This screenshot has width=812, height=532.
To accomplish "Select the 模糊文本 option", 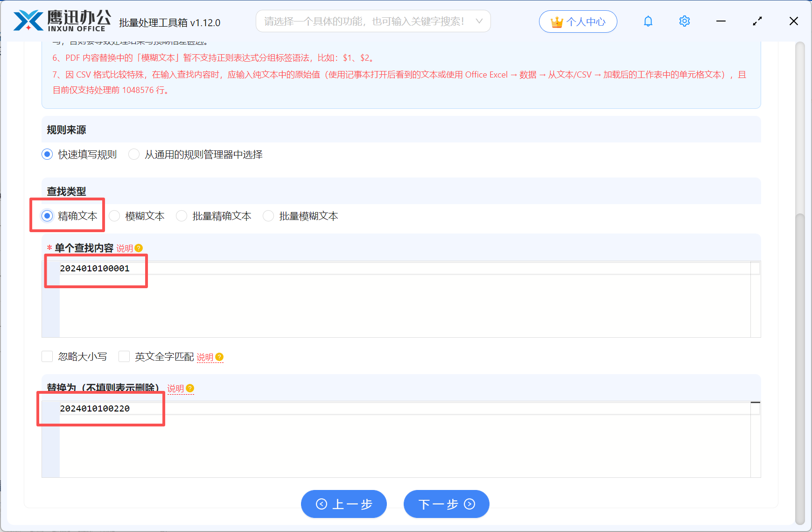I will click(114, 216).
